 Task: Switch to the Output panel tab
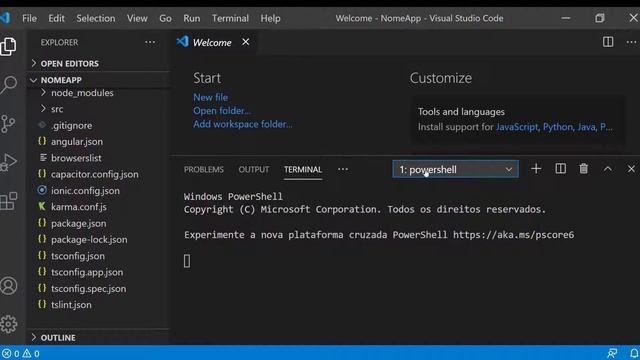point(254,169)
